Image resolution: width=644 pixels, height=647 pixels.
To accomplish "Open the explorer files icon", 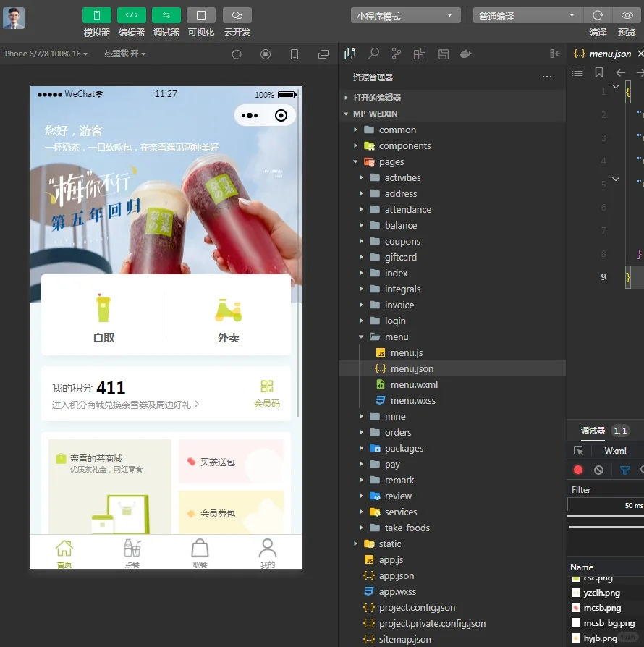I will coord(349,54).
